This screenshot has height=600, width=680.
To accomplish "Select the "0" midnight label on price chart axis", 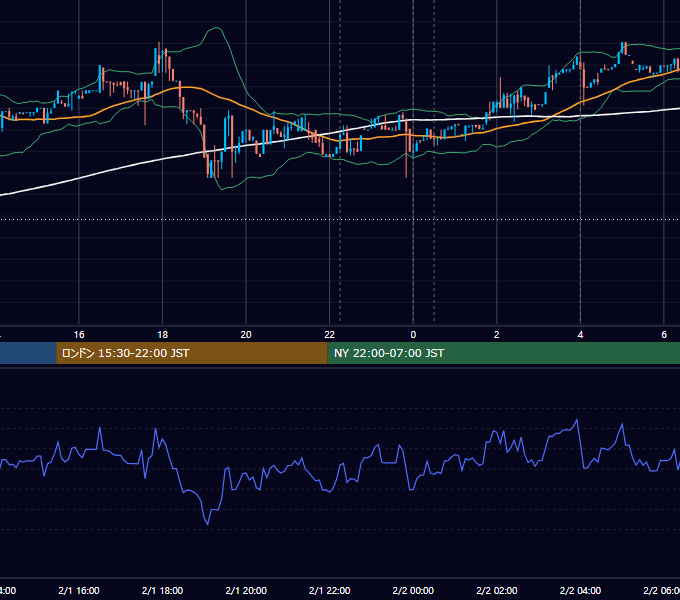I will tap(413, 335).
